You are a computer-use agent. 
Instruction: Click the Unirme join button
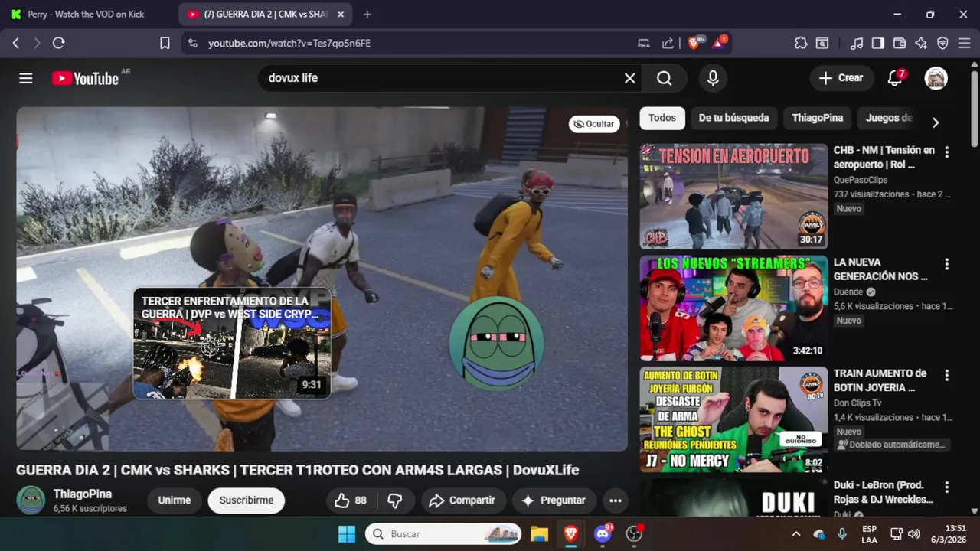pos(175,500)
